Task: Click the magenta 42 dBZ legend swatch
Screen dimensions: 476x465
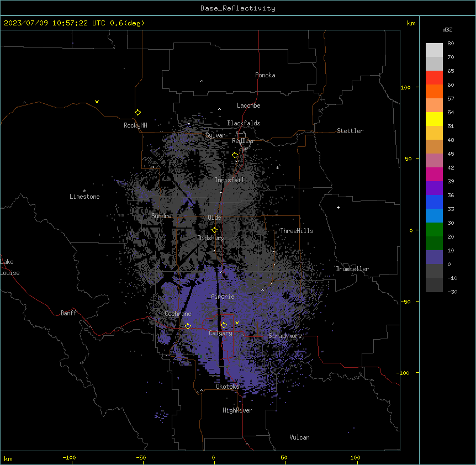Action: (x=434, y=175)
